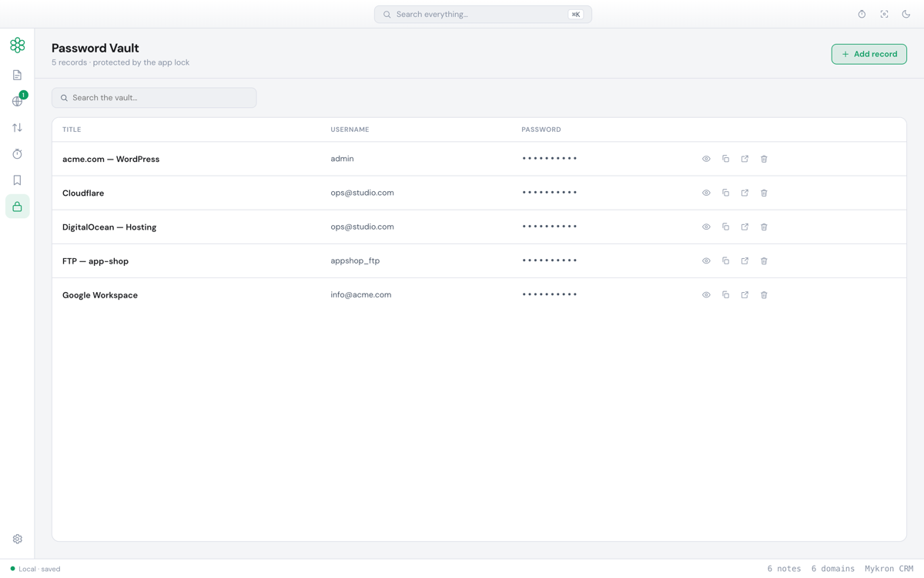
Task: Copy the acme.com — WordPress password
Action: click(725, 159)
